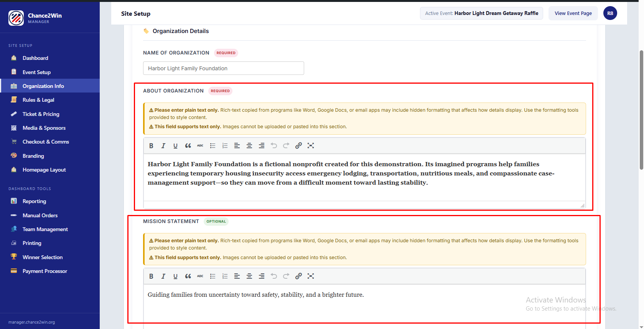Insert link in About Organization editor
Screen dimensions: 644x329
(x=298, y=145)
